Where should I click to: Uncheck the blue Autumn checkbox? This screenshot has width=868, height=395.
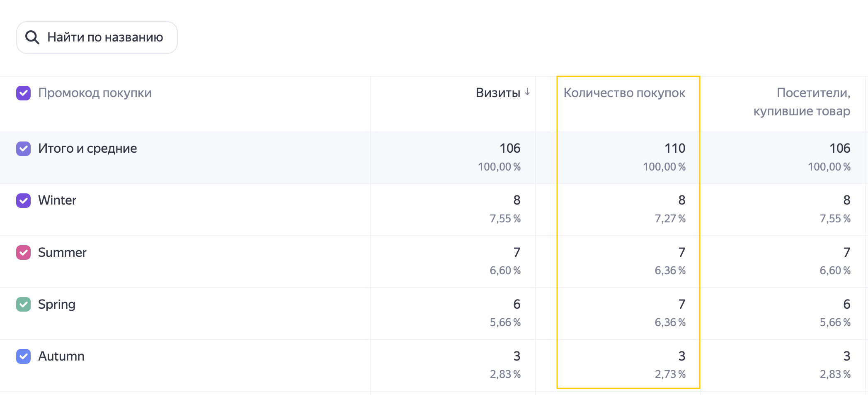(24, 356)
